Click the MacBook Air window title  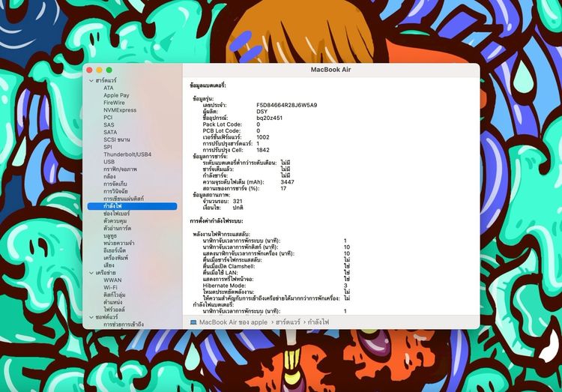[330, 70]
